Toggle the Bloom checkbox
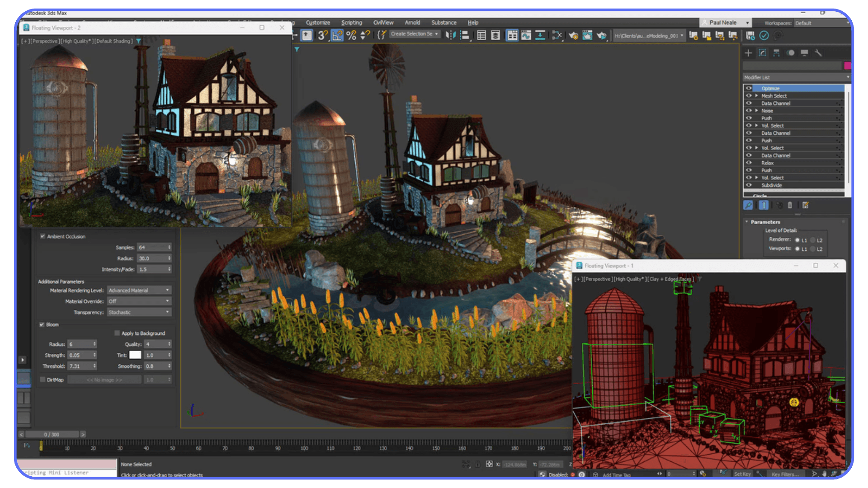This screenshot has height=488, width=868. [x=42, y=324]
